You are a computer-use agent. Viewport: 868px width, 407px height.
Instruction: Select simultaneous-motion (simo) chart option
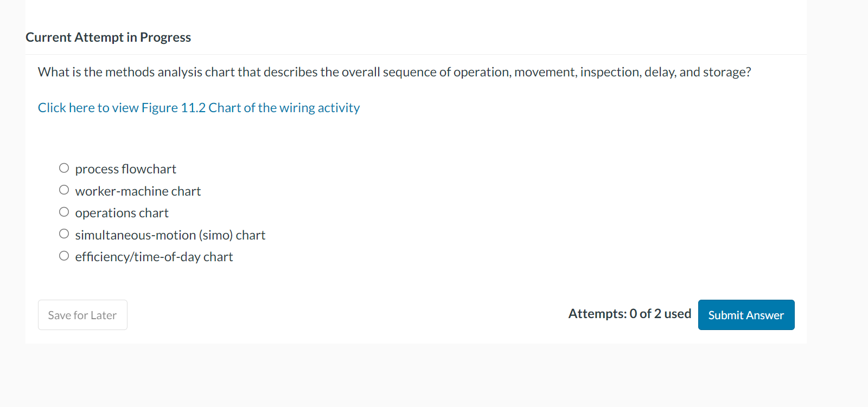[x=63, y=234]
